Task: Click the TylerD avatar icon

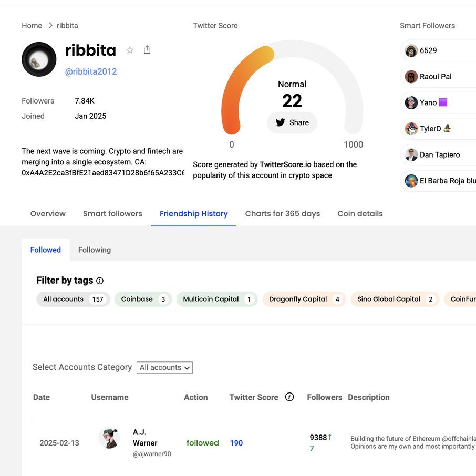Action: (411, 129)
